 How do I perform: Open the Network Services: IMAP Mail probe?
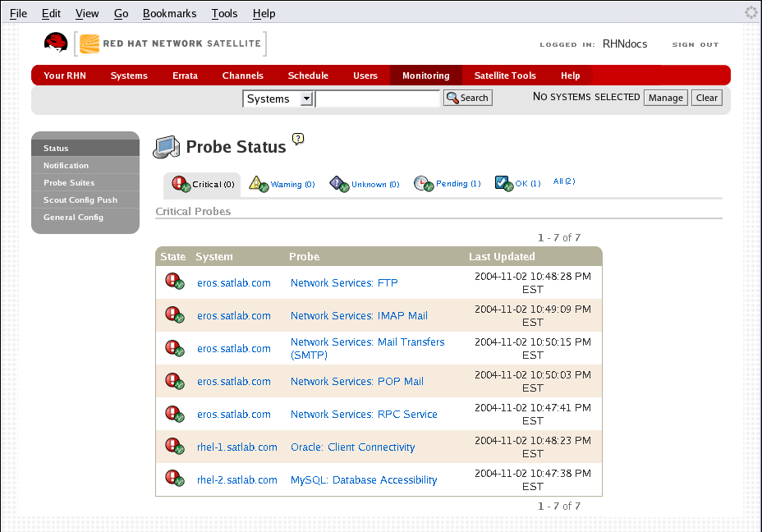(x=359, y=316)
